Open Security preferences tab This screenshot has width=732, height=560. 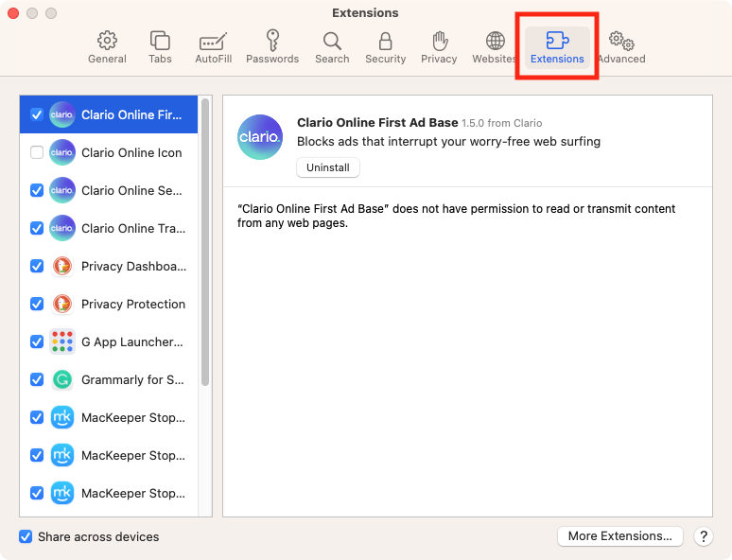point(385,47)
